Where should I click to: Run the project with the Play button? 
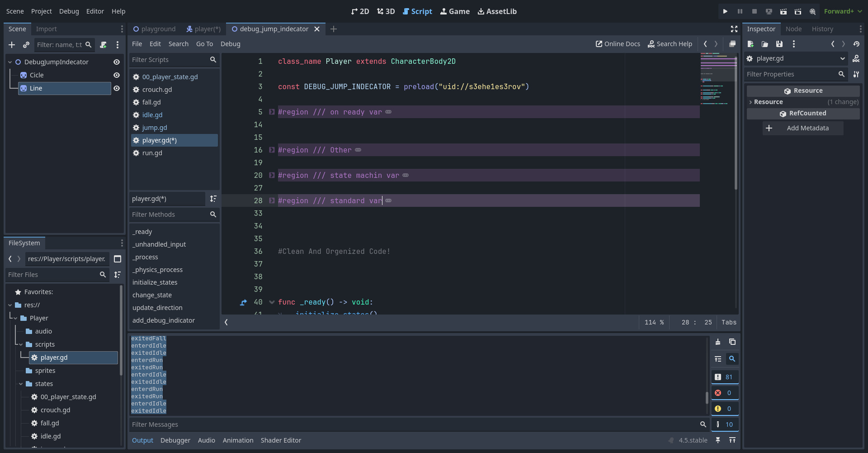point(725,11)
